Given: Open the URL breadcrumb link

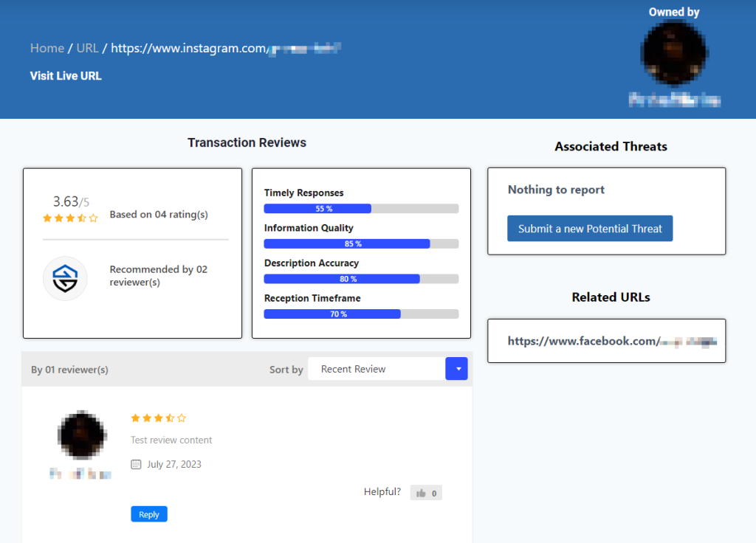Looking at the screenshot, I should pos(87,48).
